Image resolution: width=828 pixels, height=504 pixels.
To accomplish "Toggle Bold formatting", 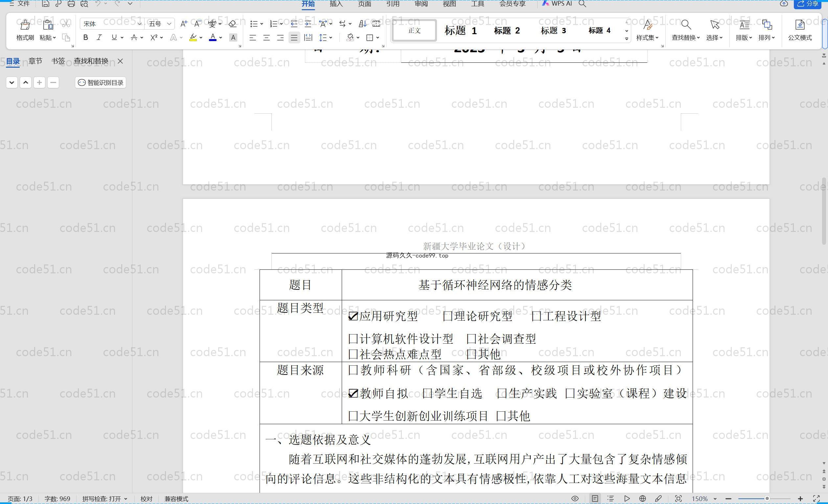I will 86,37.
